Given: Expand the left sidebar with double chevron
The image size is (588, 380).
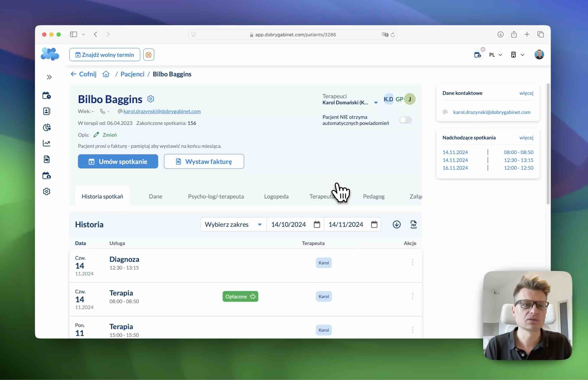Looking at the screenshot, I should tap(49, 77).
